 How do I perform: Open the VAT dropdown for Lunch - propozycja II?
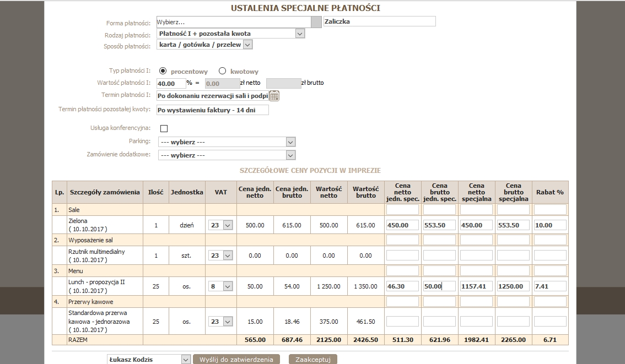click(x=220, y=286)
